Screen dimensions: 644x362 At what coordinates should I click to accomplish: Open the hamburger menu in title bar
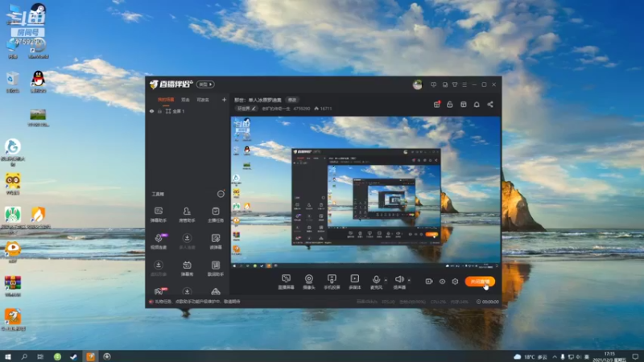click(x=464, y=84)
